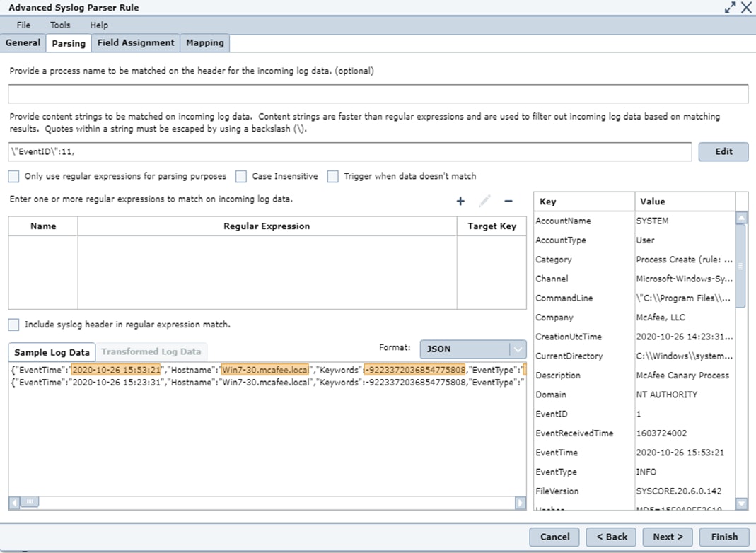Click left scroll arrow under sample log data
Screen dimensions: 756x553
click(14, 503)
